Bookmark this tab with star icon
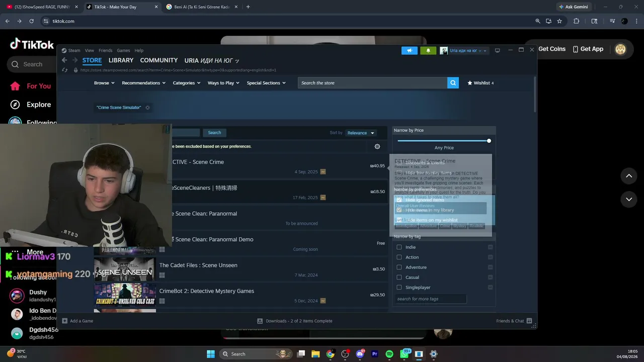 pos(559,21)
